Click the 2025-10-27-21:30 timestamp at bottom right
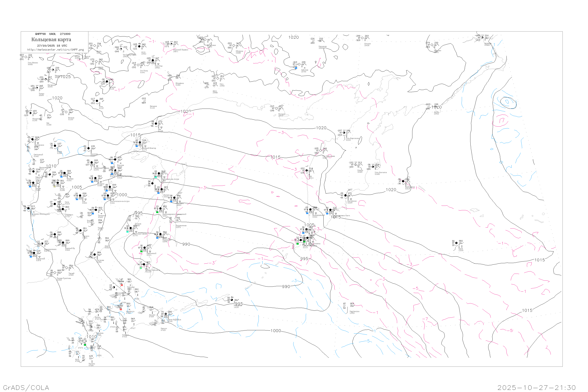This screenshot has width=588, height=392. [536, 388]
